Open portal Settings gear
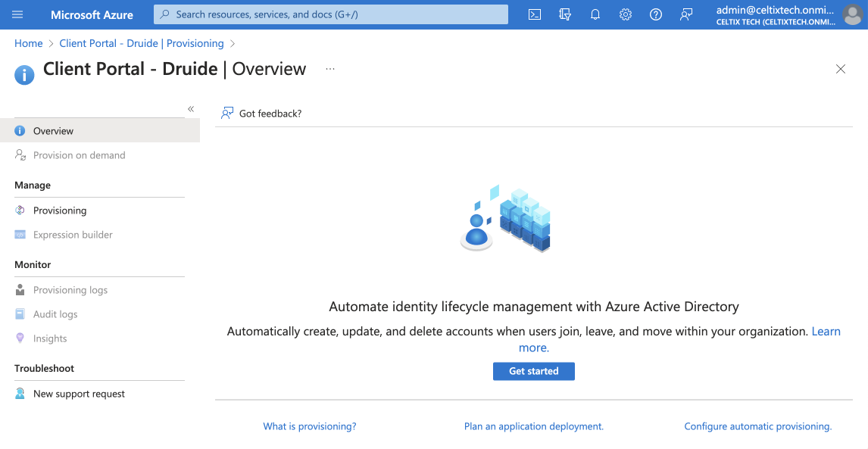Screen dimensions: 868x449 pos(626,14)
